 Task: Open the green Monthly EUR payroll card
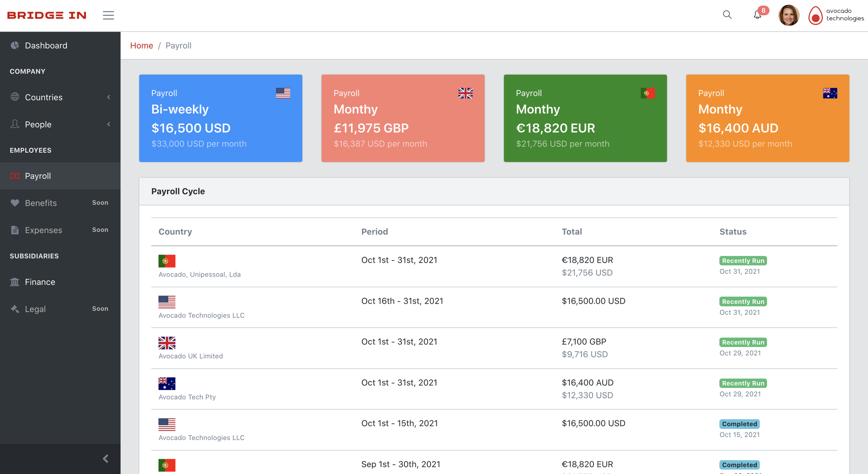(585, 118)
